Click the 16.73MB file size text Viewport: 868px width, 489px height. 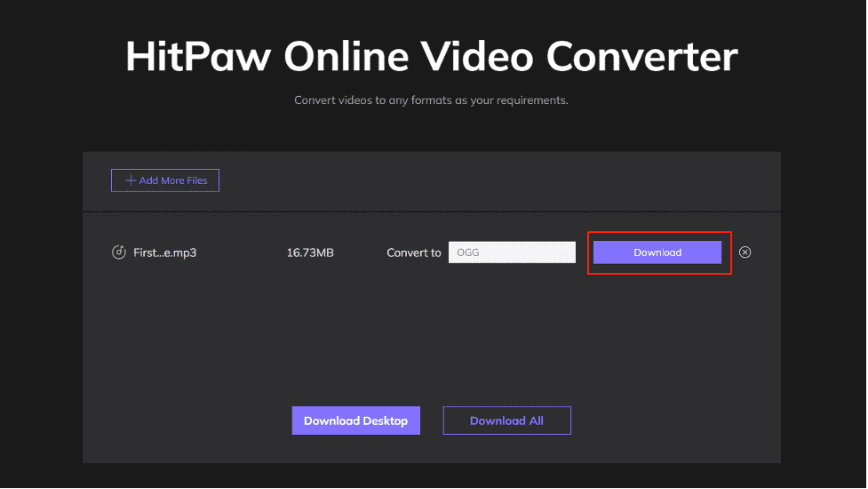coord(310,253)
